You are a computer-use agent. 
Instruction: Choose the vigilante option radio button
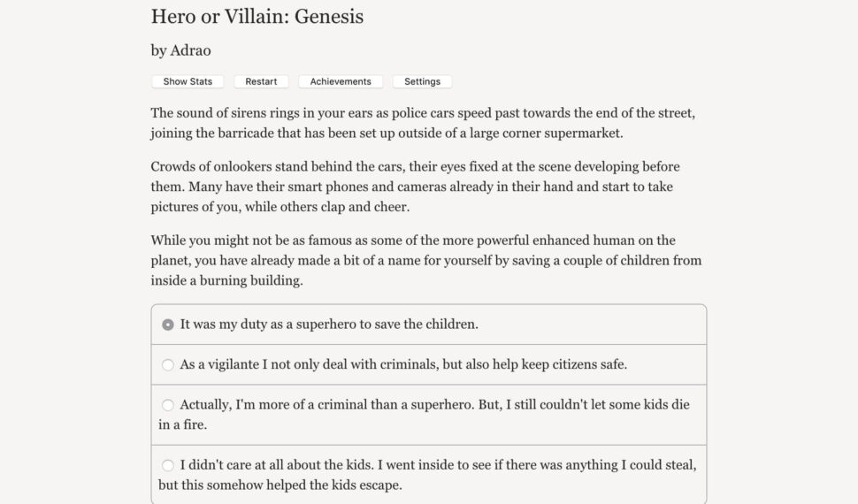tap(168, 364)
